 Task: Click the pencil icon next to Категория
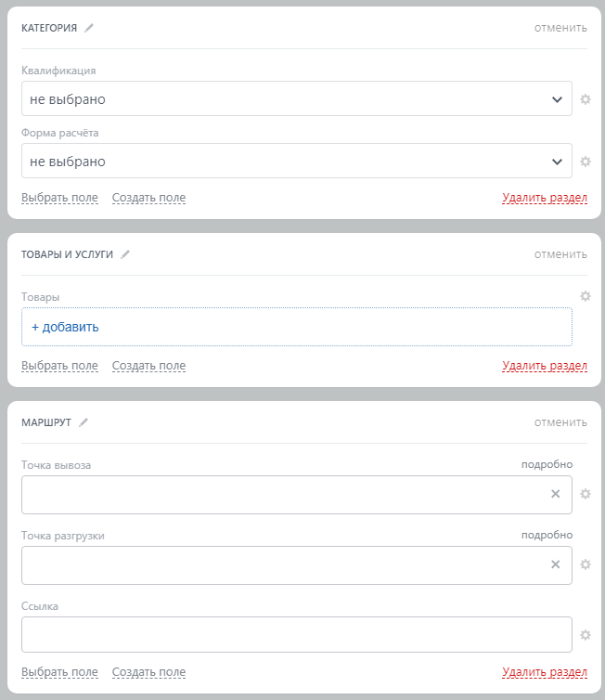[89, 28]
